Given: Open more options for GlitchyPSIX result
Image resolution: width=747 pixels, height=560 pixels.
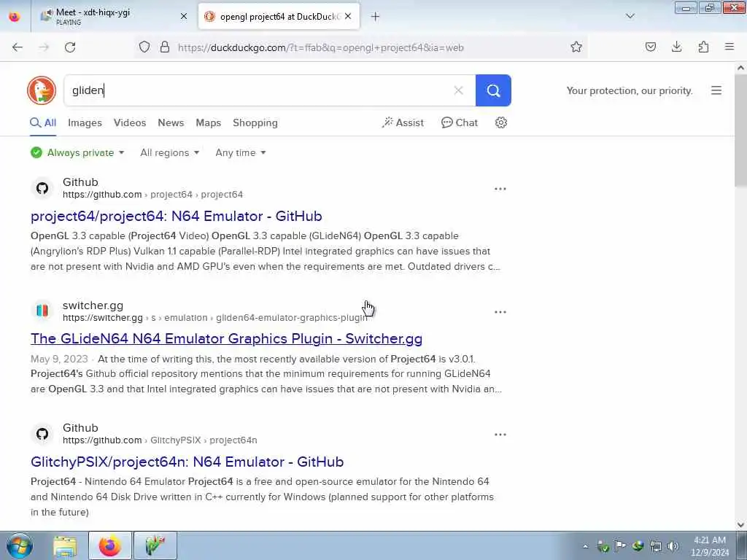Looking at the screenshot, I should click(500, 435).
